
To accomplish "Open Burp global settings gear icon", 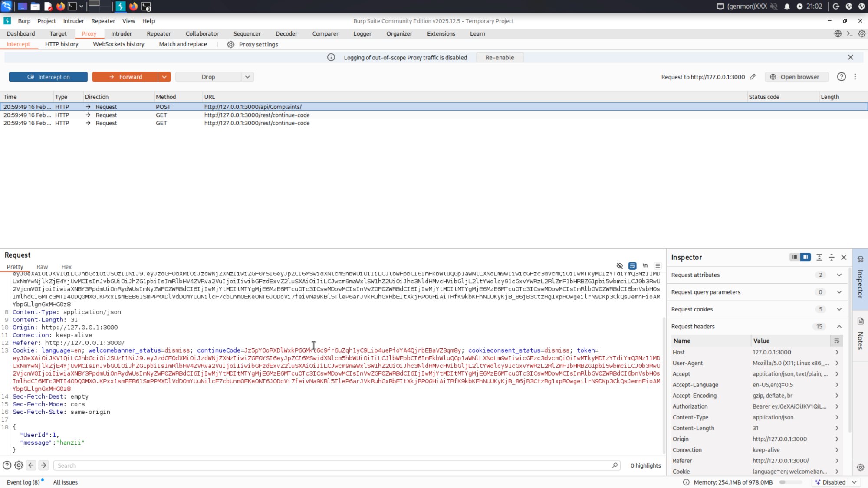I will (861, 33).
